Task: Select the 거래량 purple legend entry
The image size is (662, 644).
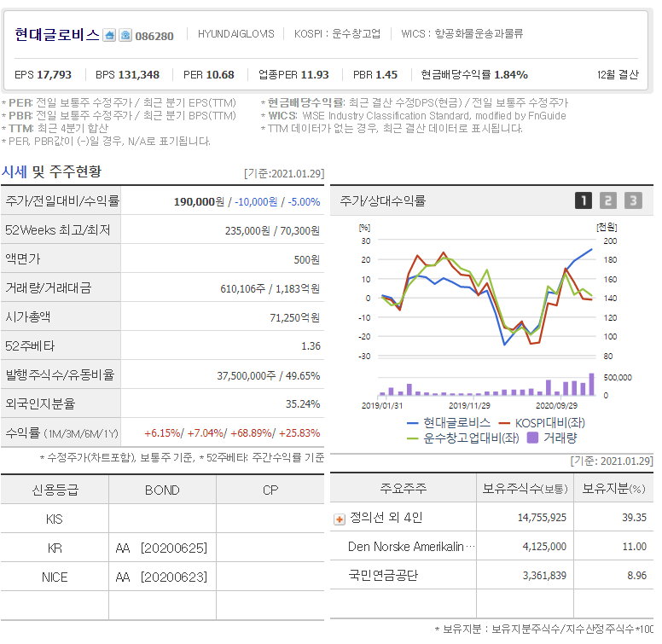Action: pyautogui.click(x=552, y=438)
